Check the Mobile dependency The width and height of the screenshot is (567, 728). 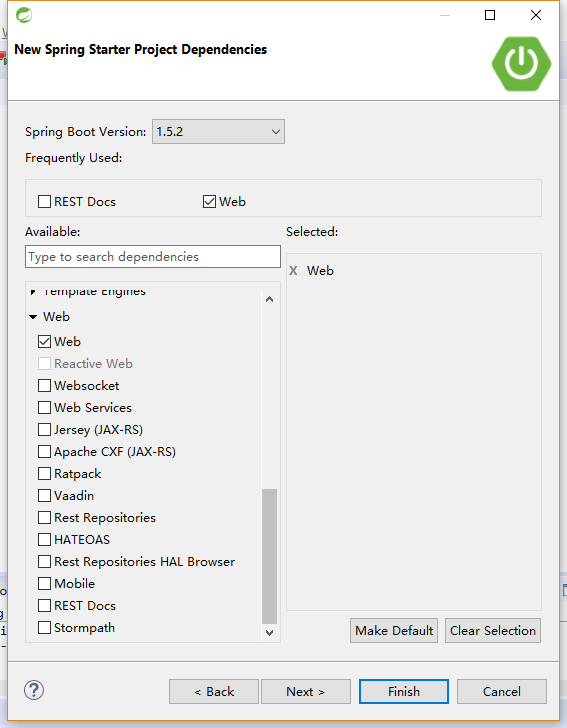(45, 584)
